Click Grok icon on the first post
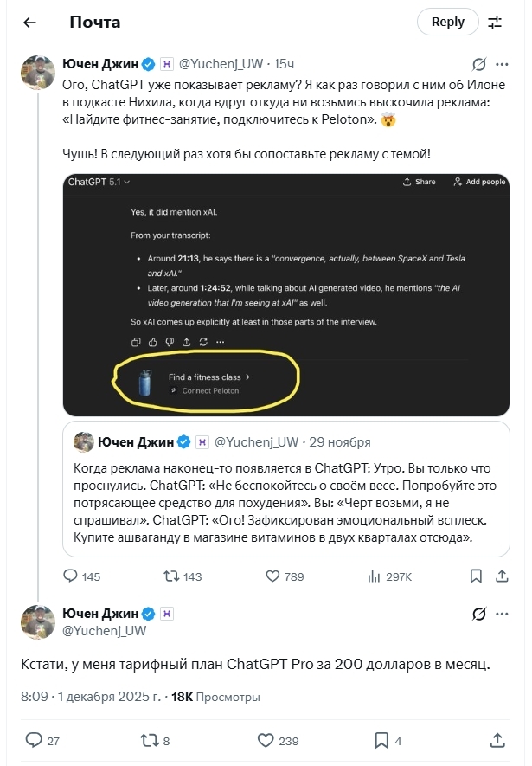Viewport: 532px width, 766px height. pos(478,64)
